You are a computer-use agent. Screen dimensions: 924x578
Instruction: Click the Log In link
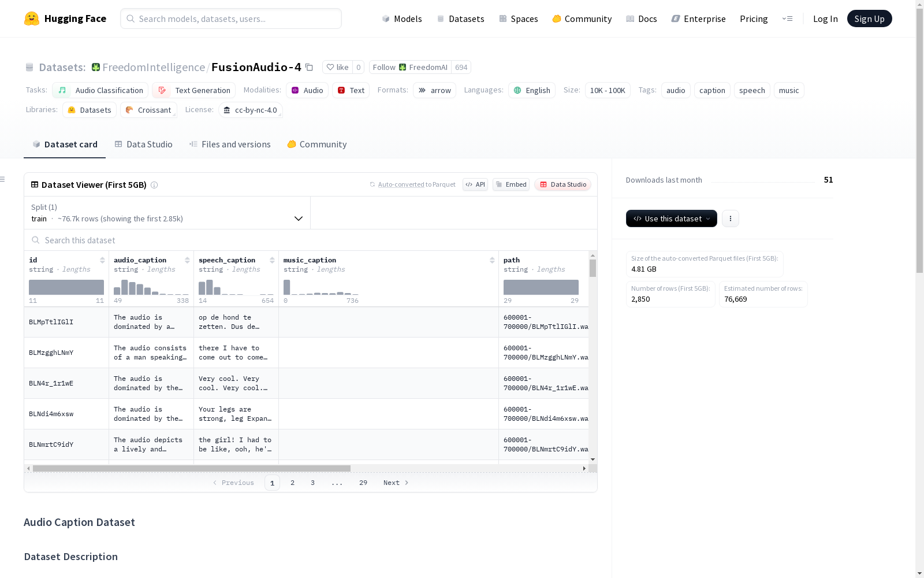point(825,18)
